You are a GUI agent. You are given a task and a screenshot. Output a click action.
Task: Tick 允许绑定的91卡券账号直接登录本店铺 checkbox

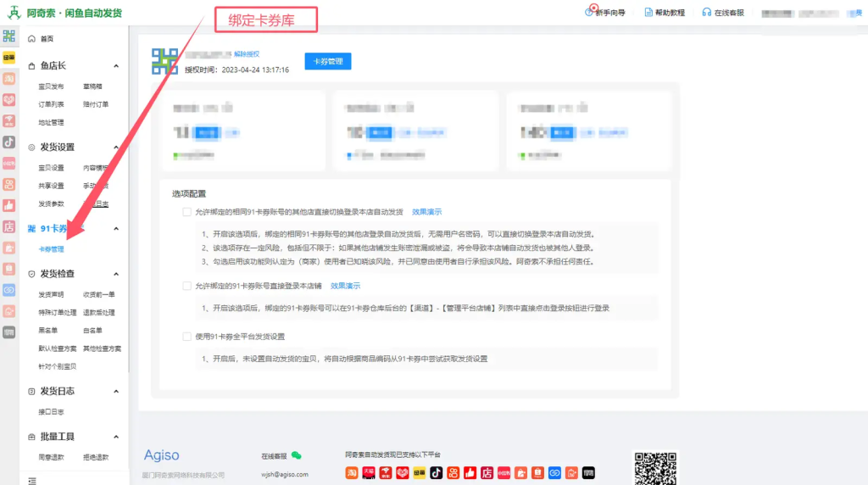(187, 287)
